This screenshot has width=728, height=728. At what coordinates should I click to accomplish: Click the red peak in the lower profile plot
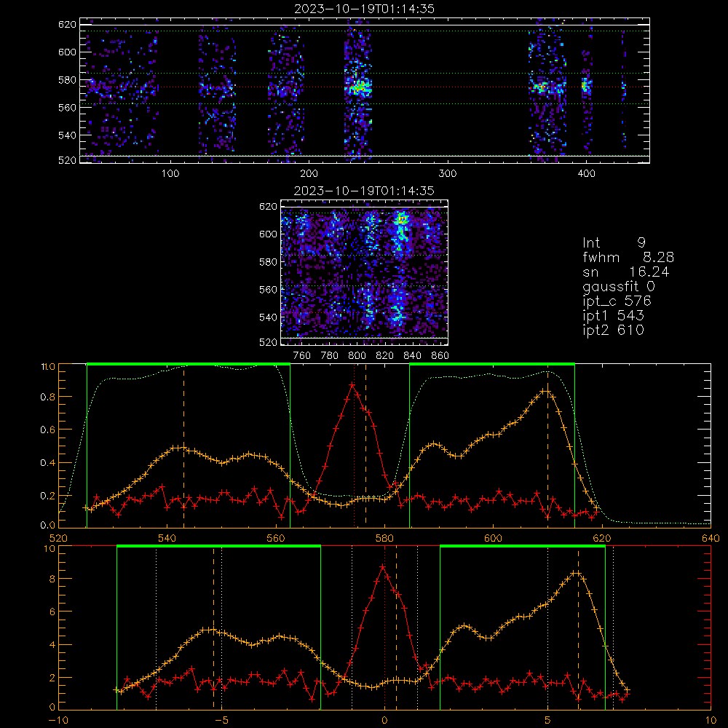[383, 567]
